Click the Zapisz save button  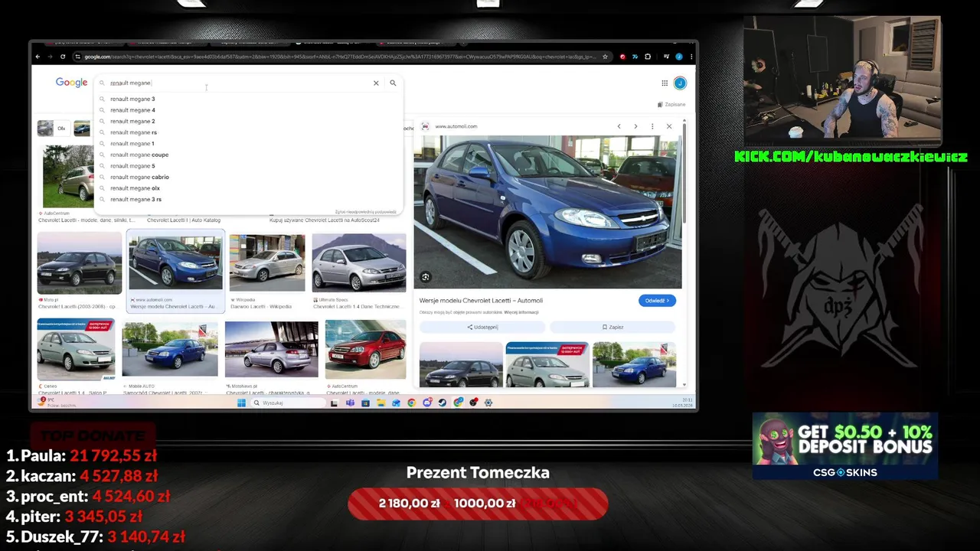612,327
